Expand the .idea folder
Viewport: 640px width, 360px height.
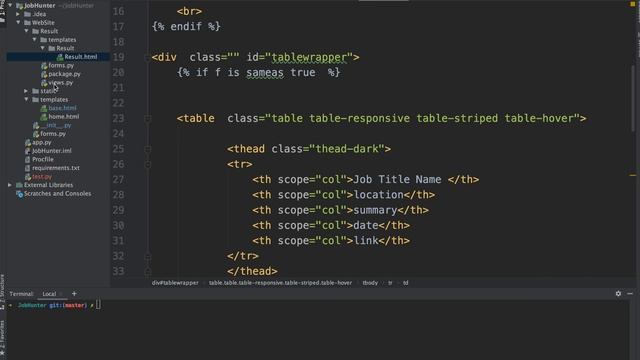coord(18,14)
